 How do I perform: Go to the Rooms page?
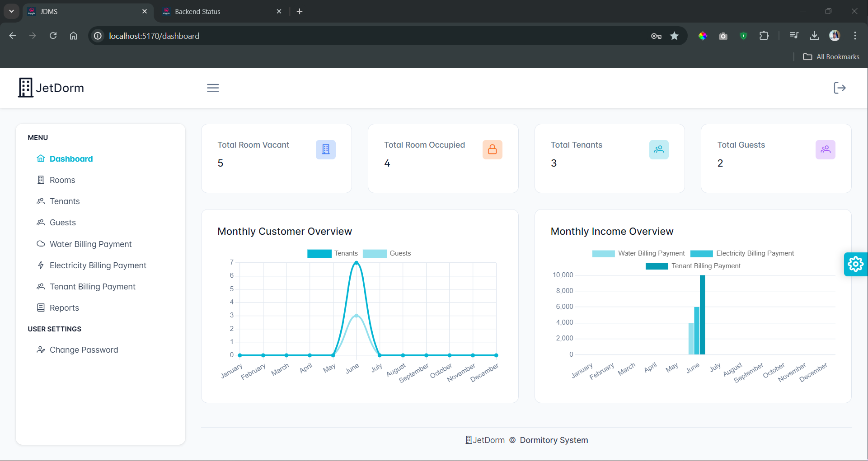[62, 180]
